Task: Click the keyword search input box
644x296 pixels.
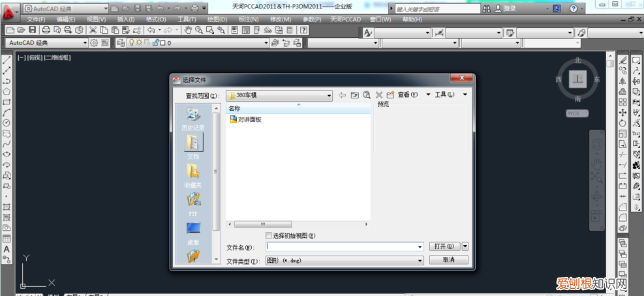Action: (x=437, y=8)
